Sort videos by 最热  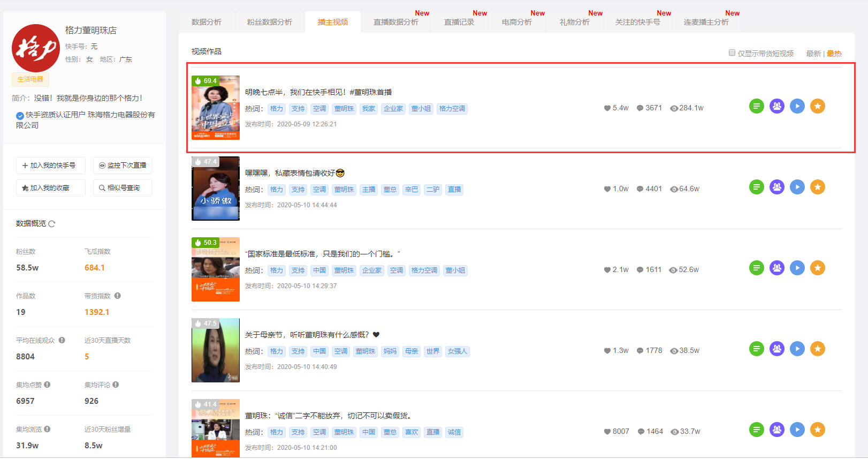(834, 54)
